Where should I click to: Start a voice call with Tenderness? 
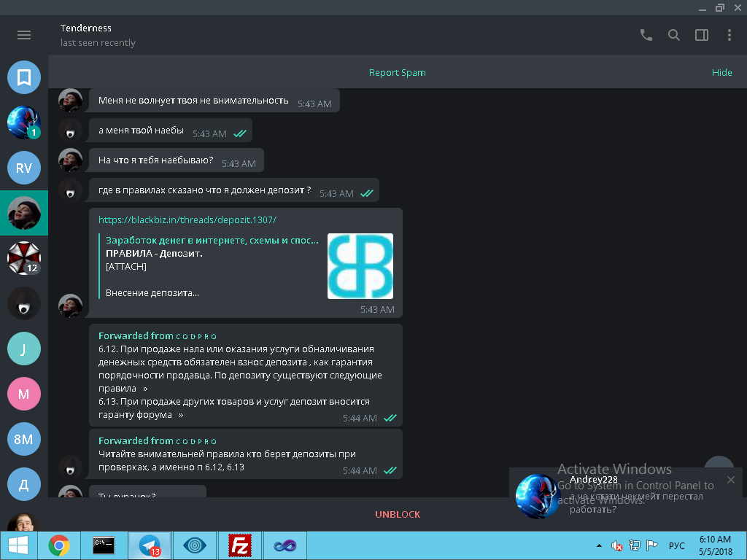click(646, 35)
